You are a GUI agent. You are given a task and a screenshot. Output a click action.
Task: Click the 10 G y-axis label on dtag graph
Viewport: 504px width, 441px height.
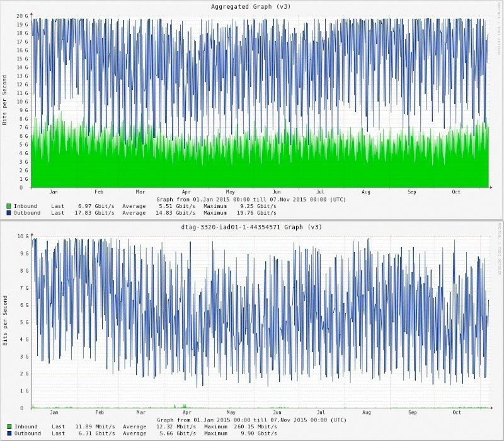pos(23,236)
